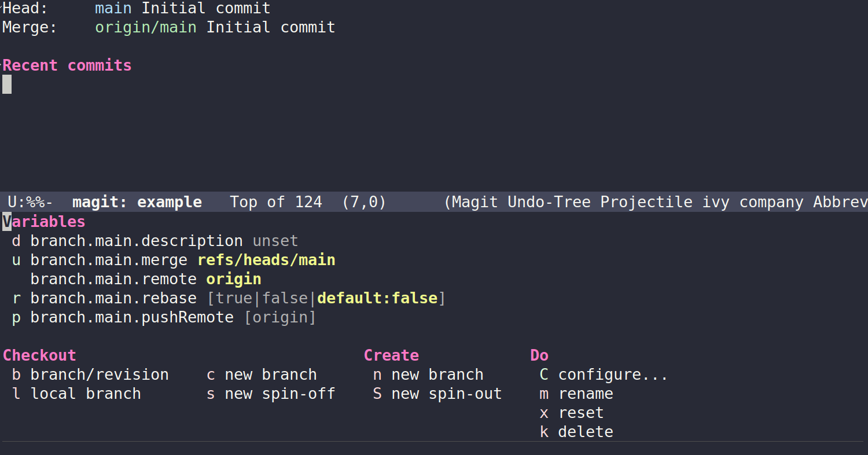Click 'main' branch in Head line
The height and width of the screenshot is (455, 868).
[113, 9]
